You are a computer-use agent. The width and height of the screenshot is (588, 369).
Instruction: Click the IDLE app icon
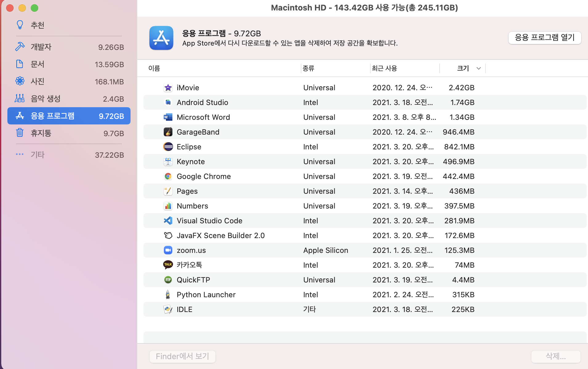pyautogui.click(x=168, y=310)
